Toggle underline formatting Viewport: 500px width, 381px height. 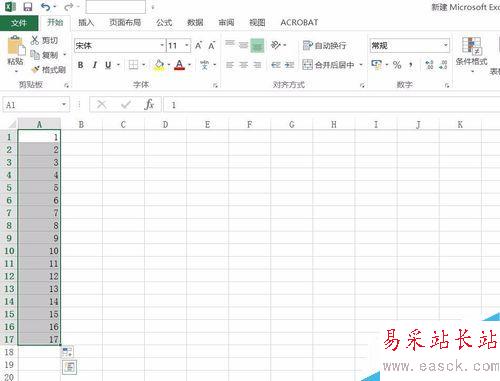(x=108, y=65)
